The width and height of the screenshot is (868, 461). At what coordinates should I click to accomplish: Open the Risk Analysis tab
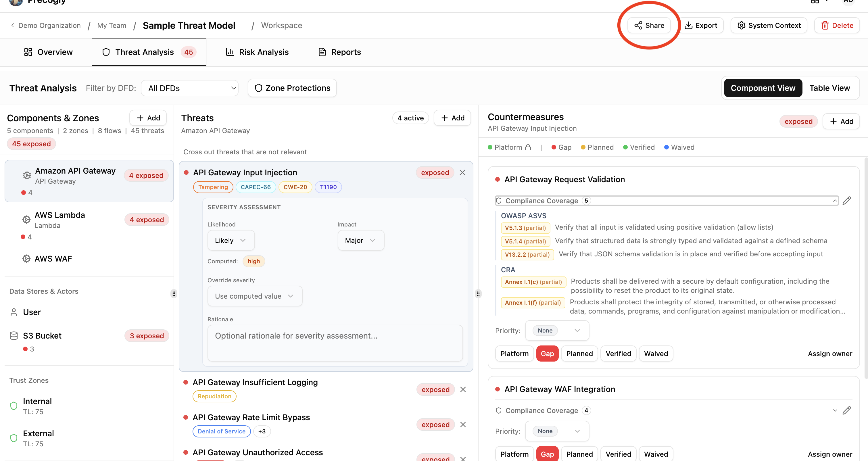pyautogui.click(x=257, y=52)
